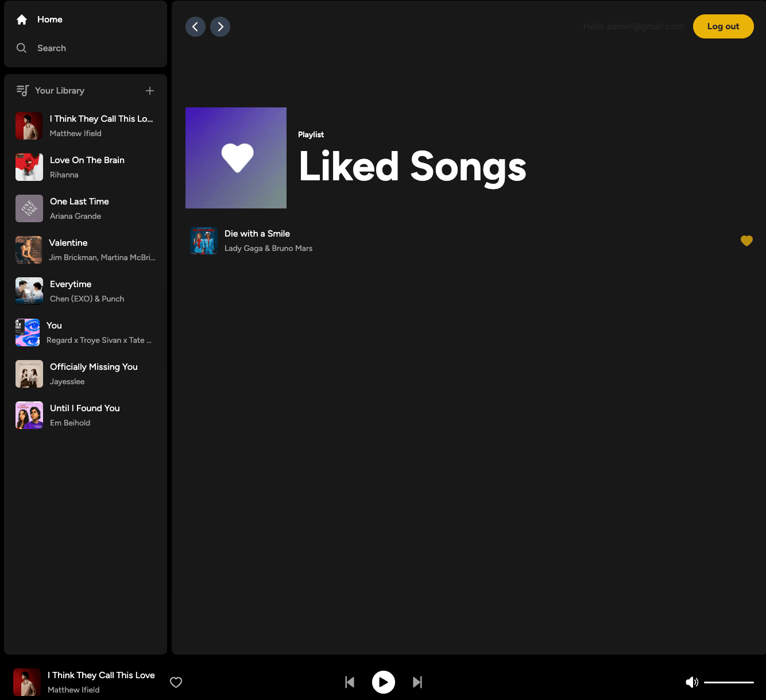The image size is (766, 700).
Task: Click the Everytime album thumbnail
Action: 29,291
